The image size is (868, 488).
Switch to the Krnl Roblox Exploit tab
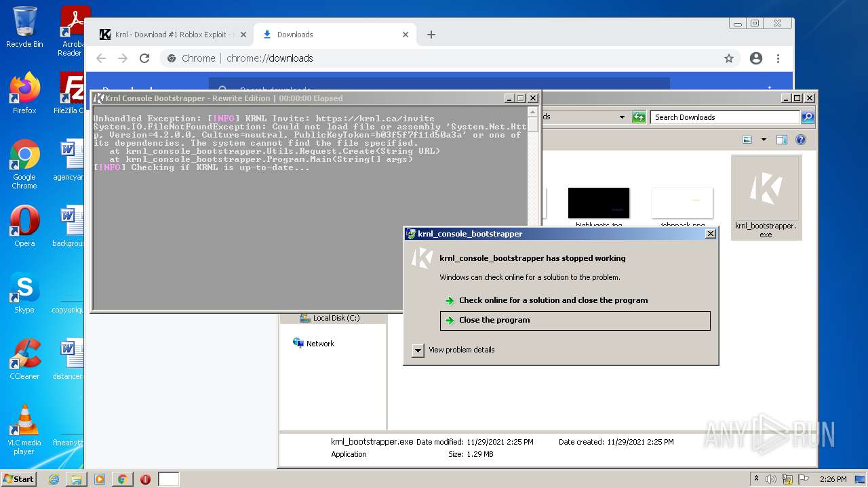tap(169, 35)
